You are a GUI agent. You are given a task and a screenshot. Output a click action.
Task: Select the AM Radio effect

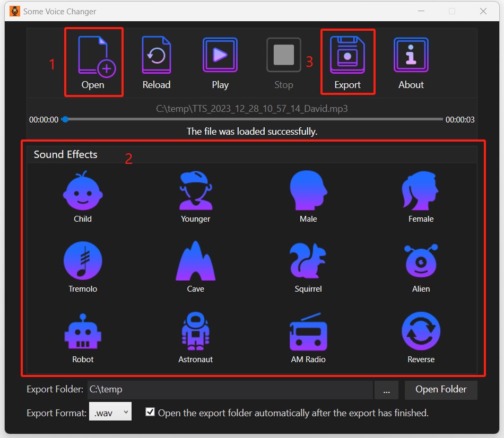[308, 336]
